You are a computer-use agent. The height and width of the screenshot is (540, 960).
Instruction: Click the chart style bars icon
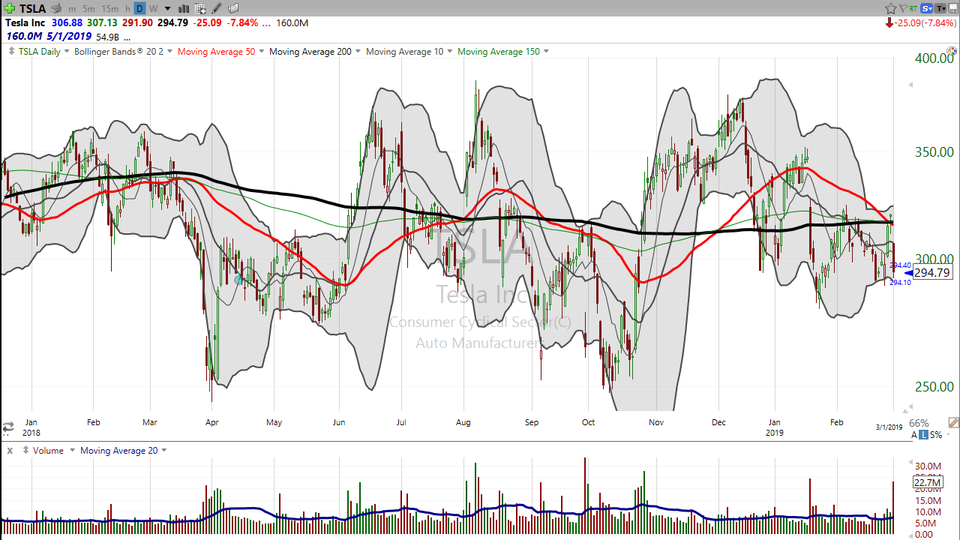pos(183,9)
